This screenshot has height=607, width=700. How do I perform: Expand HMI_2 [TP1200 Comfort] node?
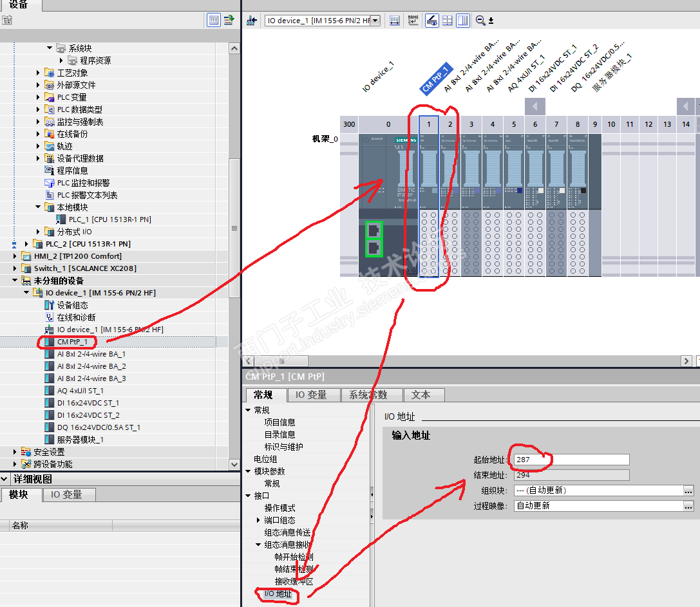[15, 256]
